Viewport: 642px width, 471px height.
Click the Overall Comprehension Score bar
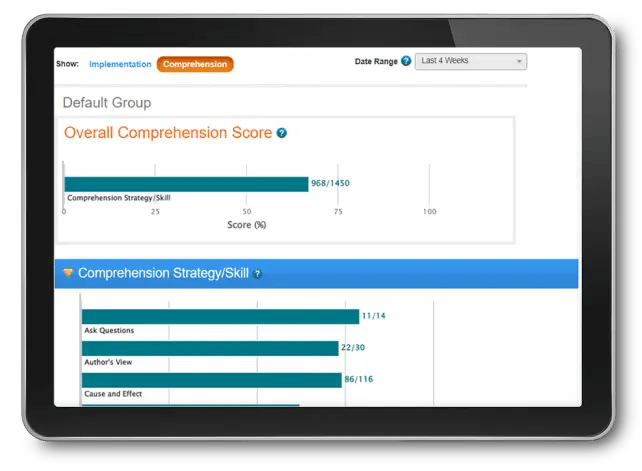pyautogui.click(x=186, y=184)
